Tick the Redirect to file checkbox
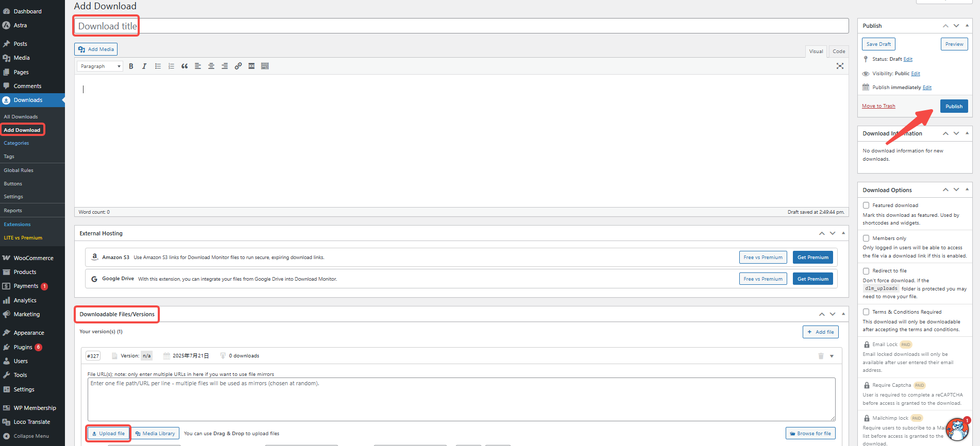Image resolution: width=980 pixels, height=446 pixels. coord(866,271)
